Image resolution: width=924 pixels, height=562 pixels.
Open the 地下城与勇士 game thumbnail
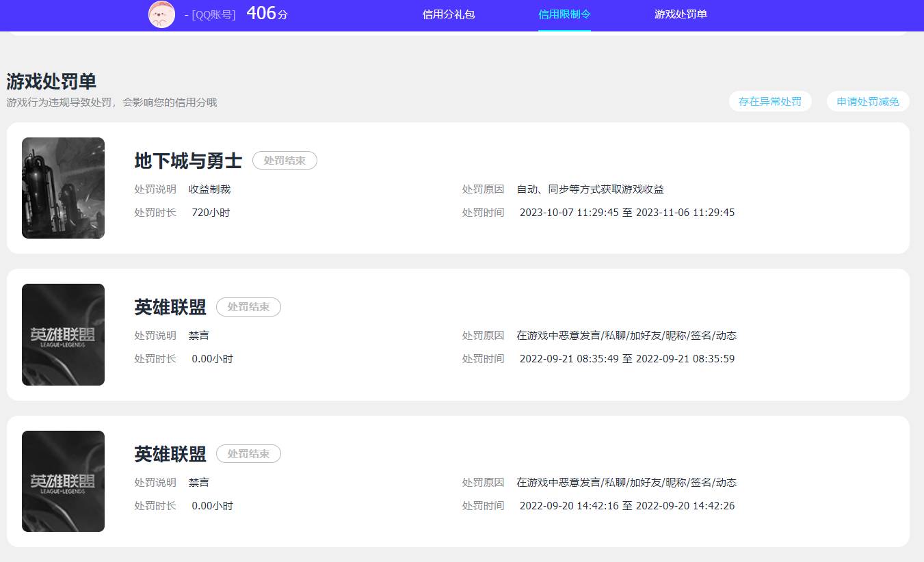[63, 188]
